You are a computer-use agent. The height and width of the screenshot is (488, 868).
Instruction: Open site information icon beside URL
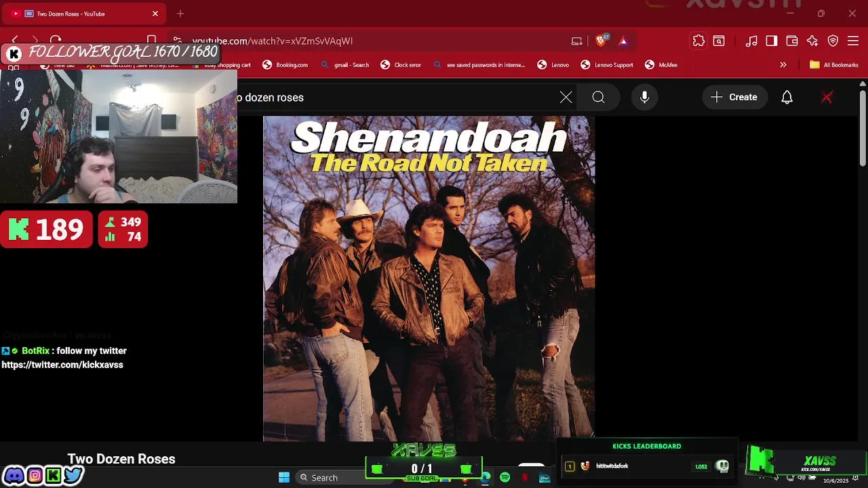tap(177, 41)
